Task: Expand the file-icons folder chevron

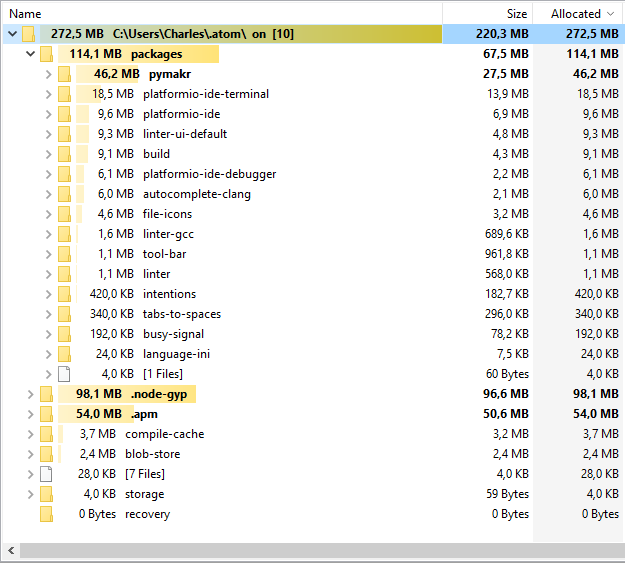Action: (x=48, y=214)
